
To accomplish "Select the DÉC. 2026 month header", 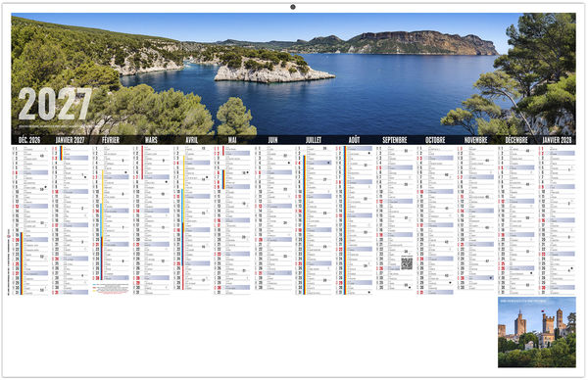I will (29, 140).
